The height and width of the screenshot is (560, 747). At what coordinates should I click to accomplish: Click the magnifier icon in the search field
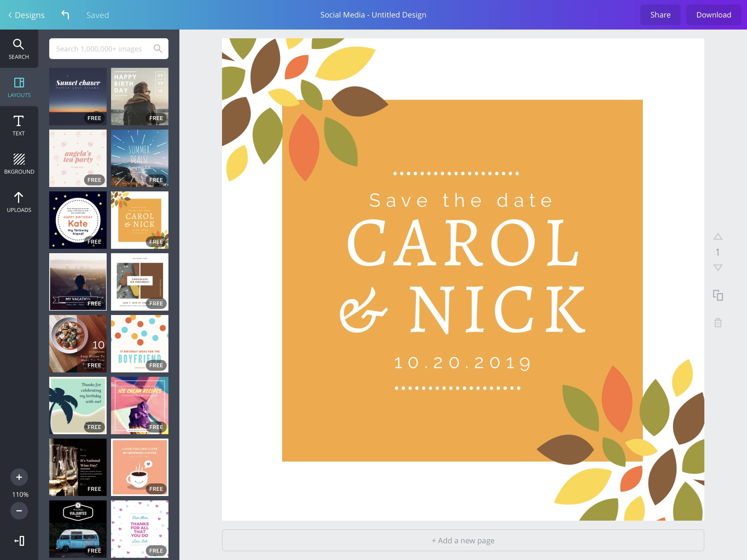click(x=158, y=49)
